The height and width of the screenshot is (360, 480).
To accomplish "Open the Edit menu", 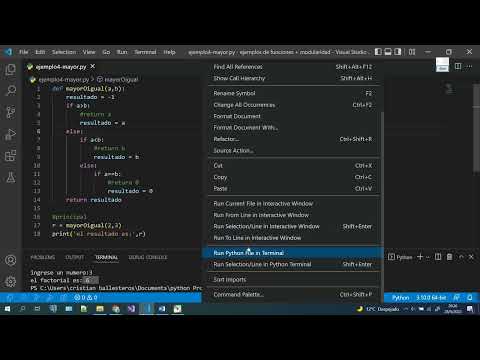I will coord(40,52).
